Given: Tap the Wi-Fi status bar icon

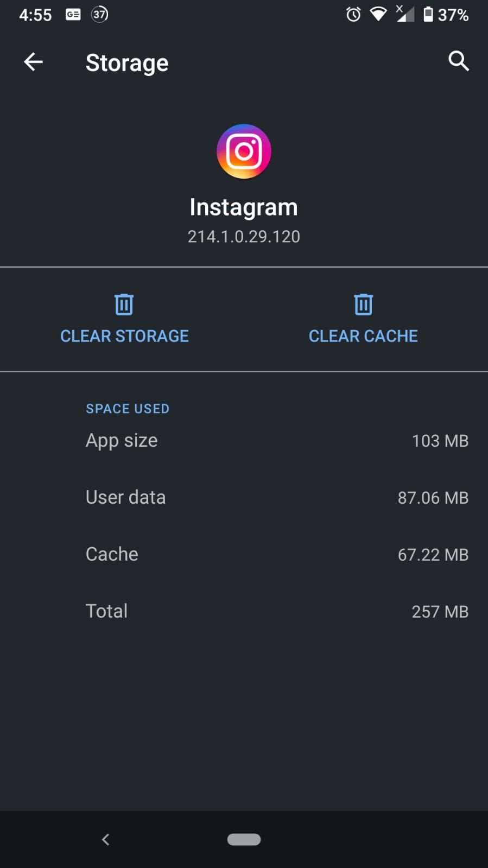Looking at the screenshot, I should [x=378, y=15].
